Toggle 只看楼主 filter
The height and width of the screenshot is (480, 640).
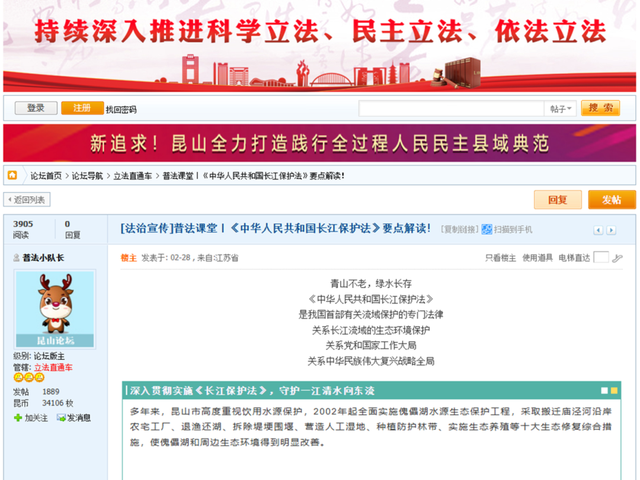[500, 258]
